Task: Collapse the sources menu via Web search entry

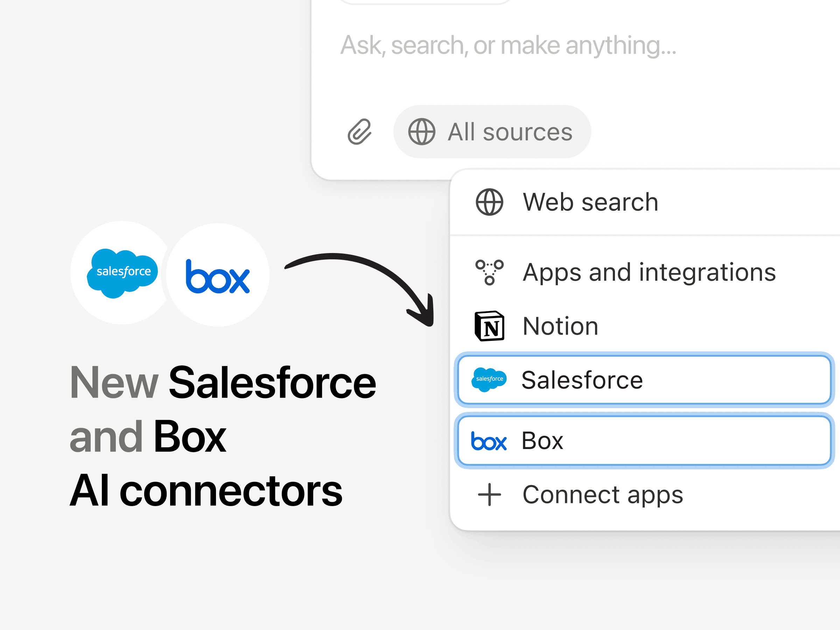Action: coord(590,202)
